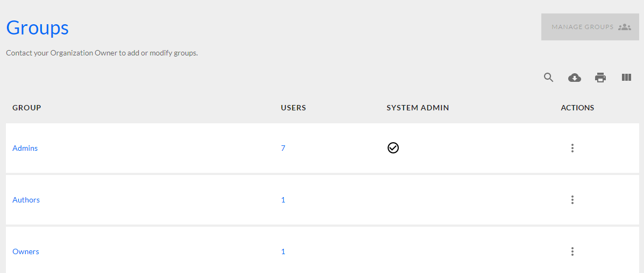This screenshot has height=273, width=644.
Task: Open the view columns icon
Action: click(626, 78)
